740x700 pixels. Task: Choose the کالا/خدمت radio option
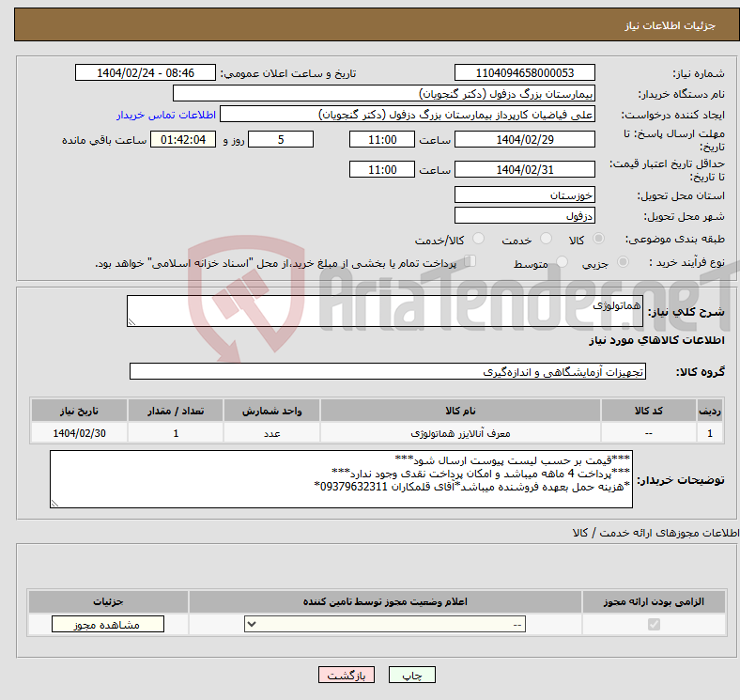pos(478,240)
